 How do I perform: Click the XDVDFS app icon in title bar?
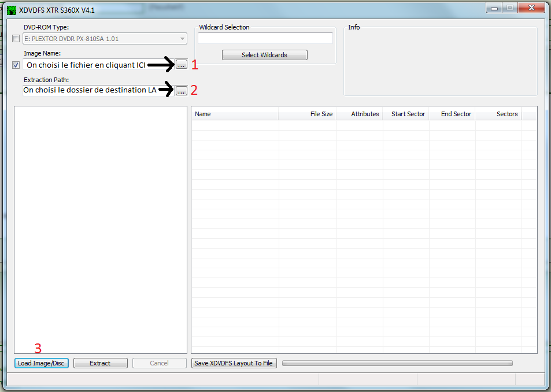coord(12,10)
